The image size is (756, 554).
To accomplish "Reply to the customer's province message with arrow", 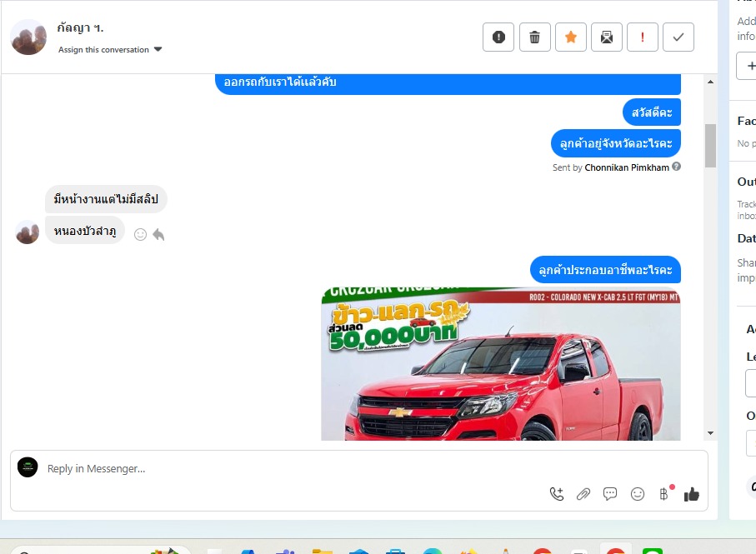I will tap(158, 235).
